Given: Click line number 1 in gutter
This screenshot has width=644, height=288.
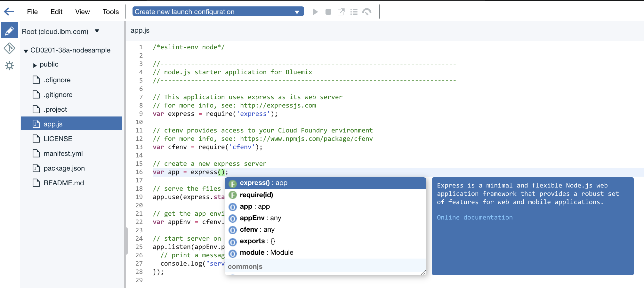Looking at the screenshot, I should pyautogui.click(x=141, y=47).
